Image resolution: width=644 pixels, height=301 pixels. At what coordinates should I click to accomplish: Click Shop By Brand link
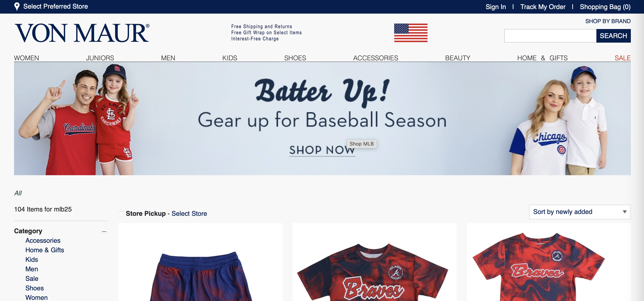[x=608, y=21]
